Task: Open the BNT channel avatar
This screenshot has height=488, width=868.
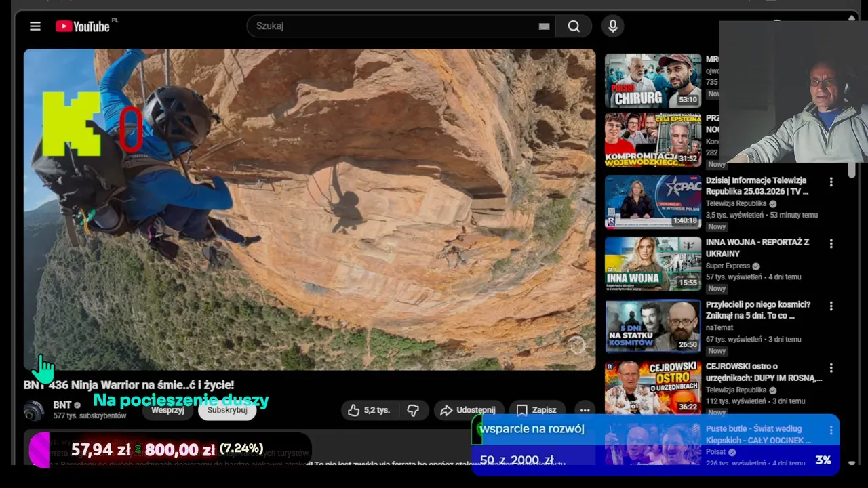Action: 34,410
